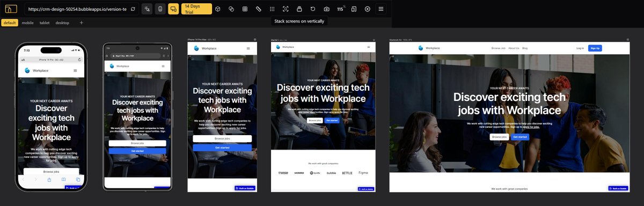This screenshot has width=644, height=206.
Task: Click Built on Bubble badge in Macbook Air preview
Action: [x=619, y=188]
